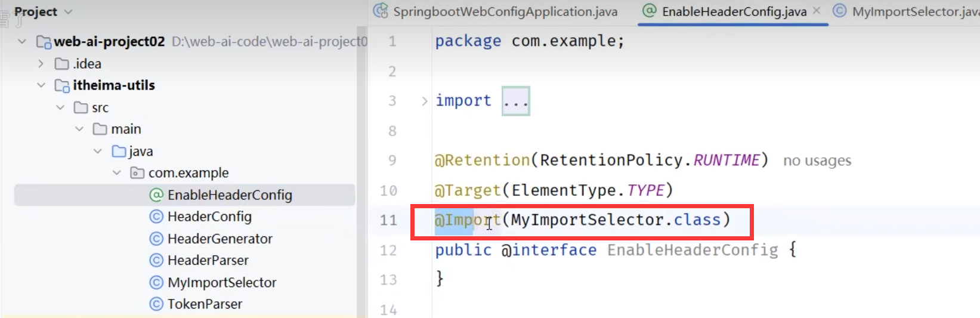980x318 pixels.
Task: Expand the .idea folder
Action: tap(41, 64)
